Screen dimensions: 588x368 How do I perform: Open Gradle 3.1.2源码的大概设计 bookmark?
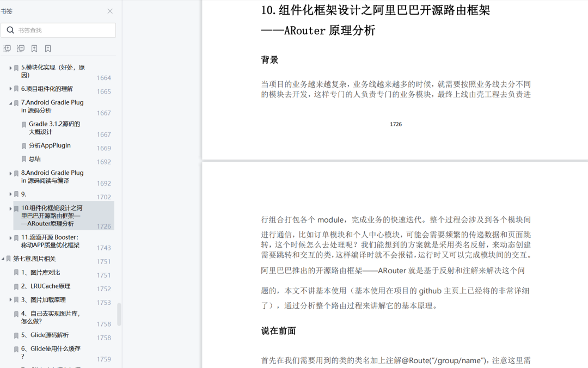[x=54, y=127]
